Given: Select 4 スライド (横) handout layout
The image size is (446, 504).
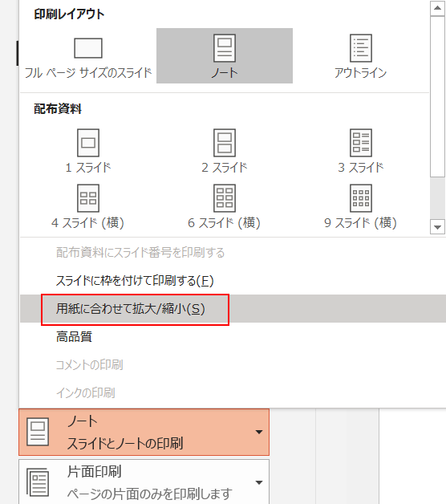Looking at the screenshot, I should (88, 207).
